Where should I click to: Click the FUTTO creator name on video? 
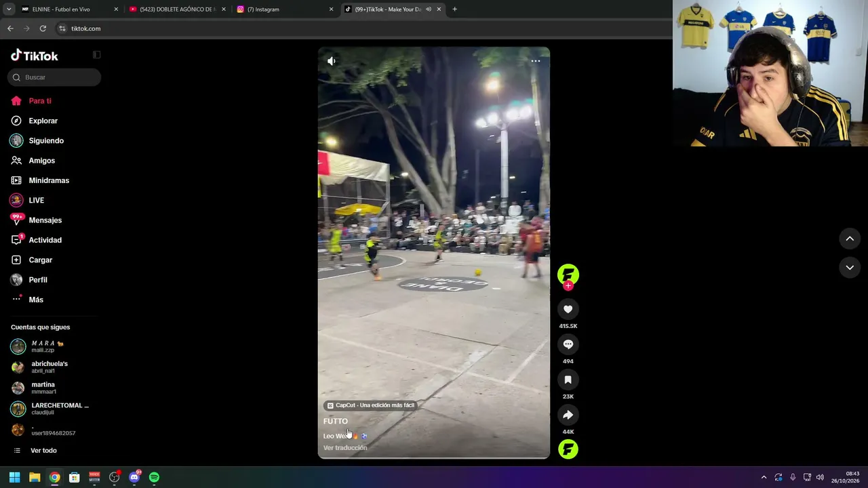point(336,422)
